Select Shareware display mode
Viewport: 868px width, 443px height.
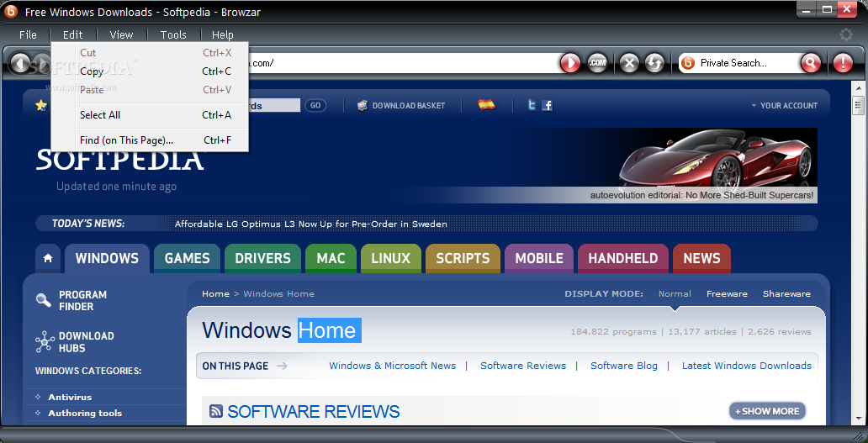(x=786, y=293)
